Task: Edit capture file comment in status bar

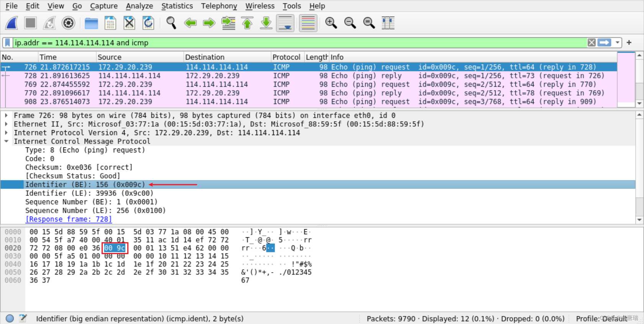Action: (23, 318)
